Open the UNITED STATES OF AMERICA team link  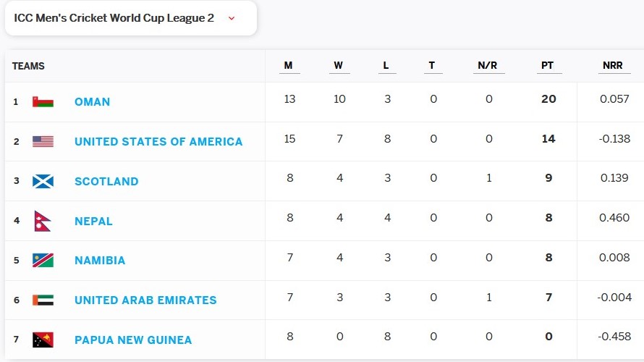coord(158,142)
